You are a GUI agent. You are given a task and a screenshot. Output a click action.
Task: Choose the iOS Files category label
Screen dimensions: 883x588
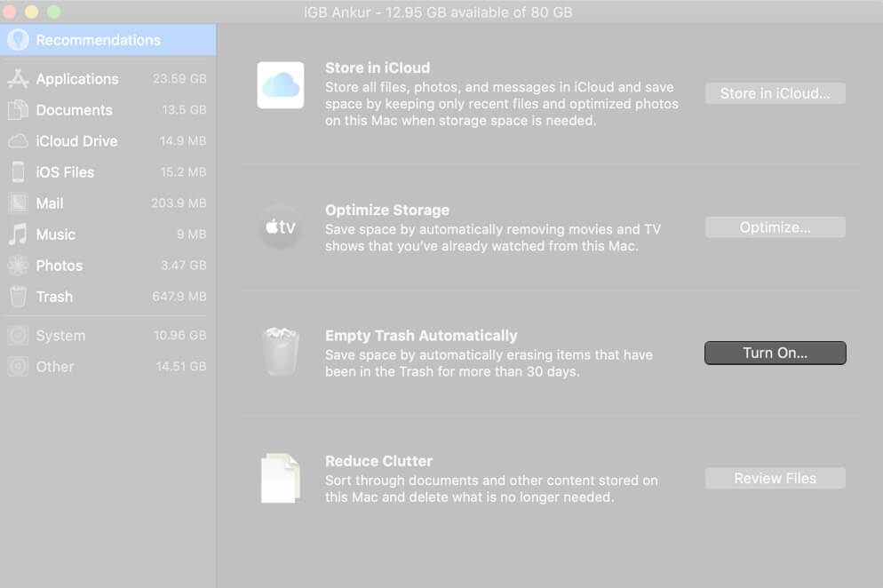click(65, 171)
